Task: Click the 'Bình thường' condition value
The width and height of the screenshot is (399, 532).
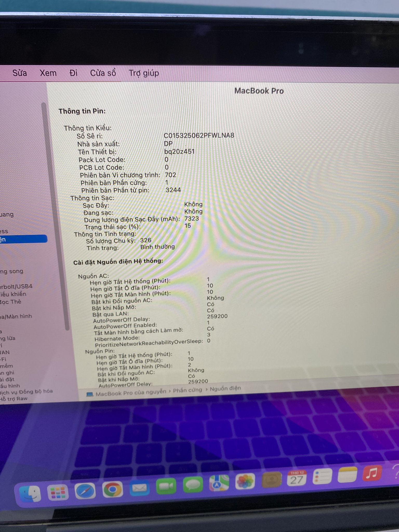Action: click(x=158, y=247)
